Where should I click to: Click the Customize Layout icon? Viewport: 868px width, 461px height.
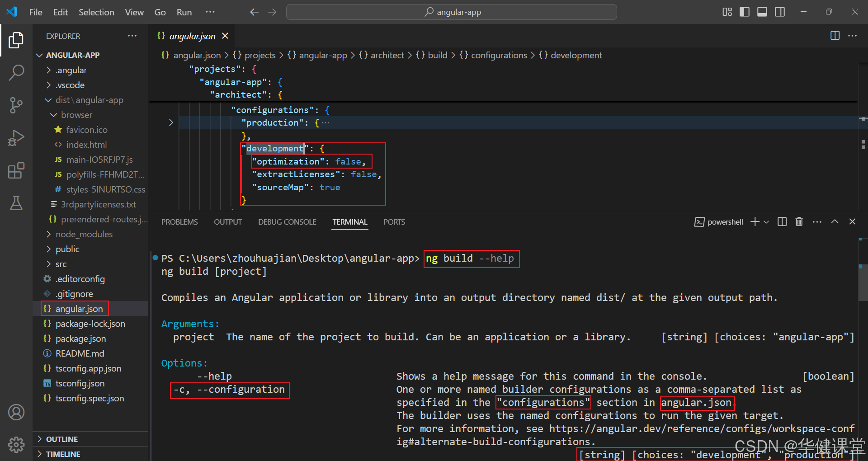(727, 12)
